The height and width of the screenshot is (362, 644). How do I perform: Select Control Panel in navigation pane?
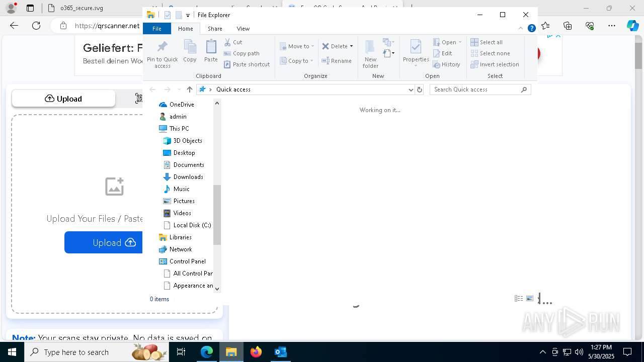point(182,261)
